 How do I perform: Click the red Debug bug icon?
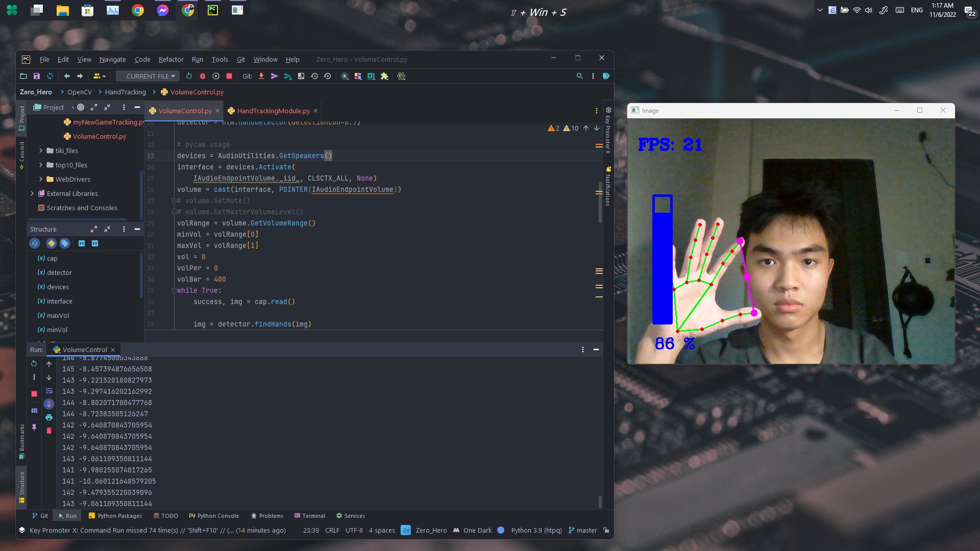(x=203, y=76)
